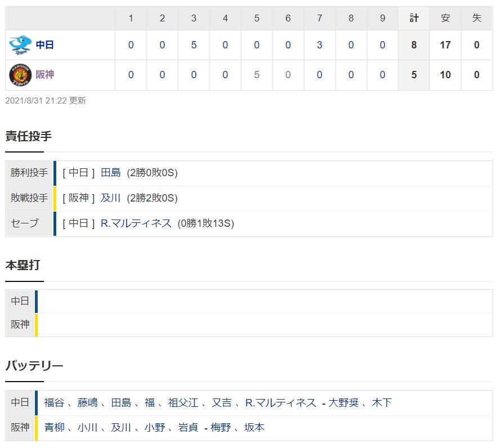Click the Chunichi Dragons team logo
Viewport: 498px width, 448px height.
(20, 45)
